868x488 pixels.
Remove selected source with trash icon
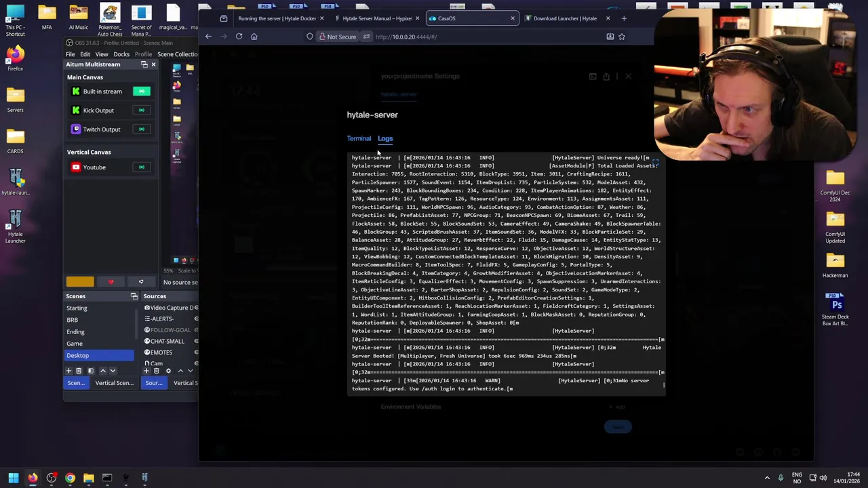click(157, 371)
